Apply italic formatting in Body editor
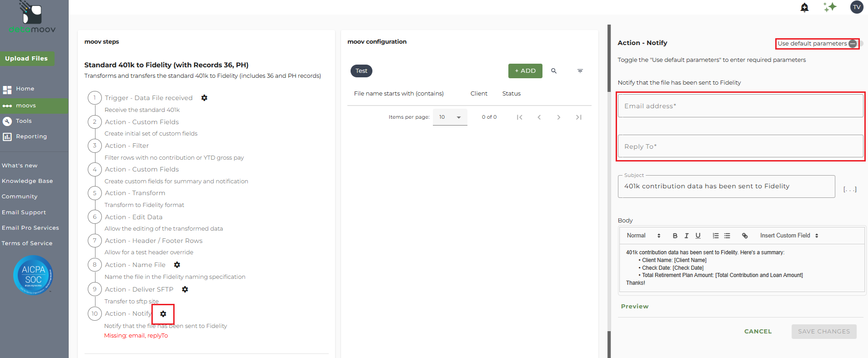This screenshot has width=868, height=358. click(x=687, y=236)
